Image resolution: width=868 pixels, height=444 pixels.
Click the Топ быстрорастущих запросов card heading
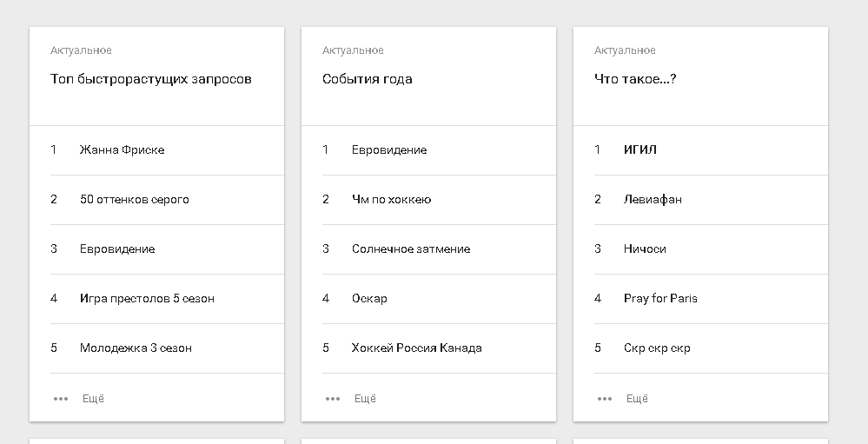[151, 79]
